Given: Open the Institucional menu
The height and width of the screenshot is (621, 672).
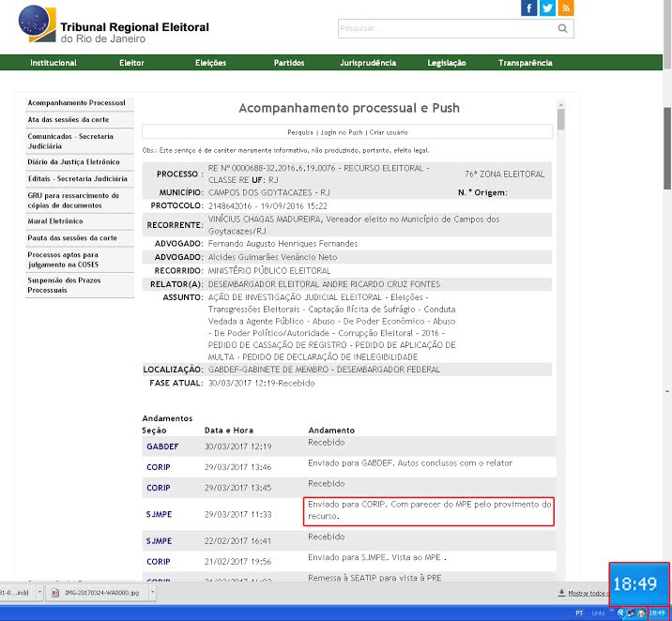Looking at the screenshot, I should [53, 63].
